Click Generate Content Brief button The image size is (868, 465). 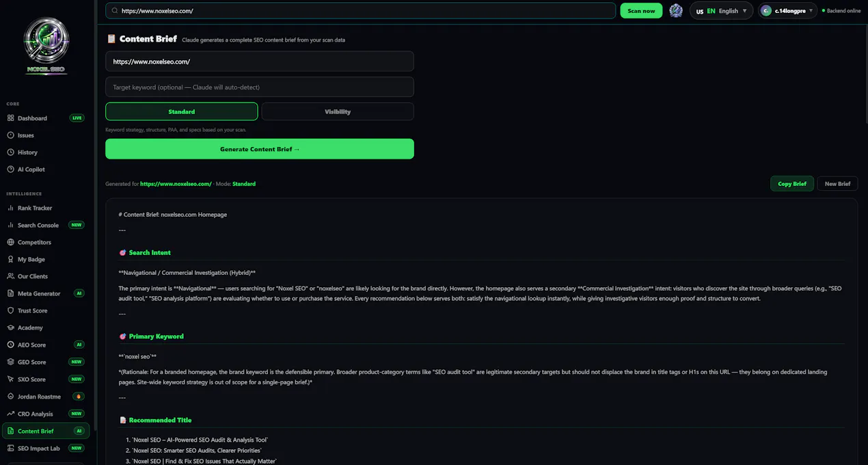(x=260, y=149)
